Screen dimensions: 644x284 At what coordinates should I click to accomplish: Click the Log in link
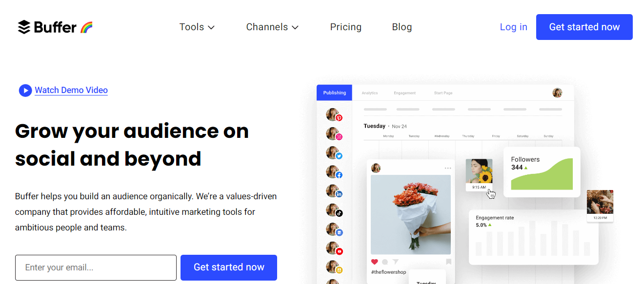pos(513,27)
